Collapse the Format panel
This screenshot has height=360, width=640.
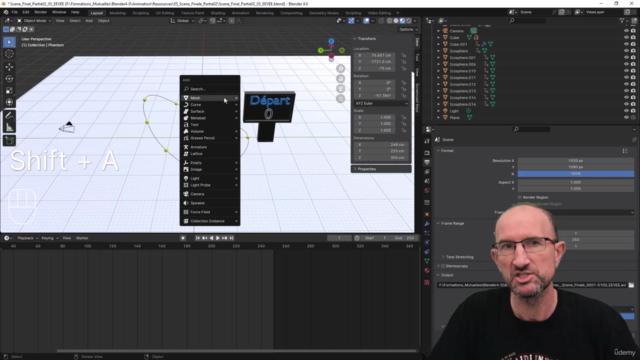click(x=446, y=151)
